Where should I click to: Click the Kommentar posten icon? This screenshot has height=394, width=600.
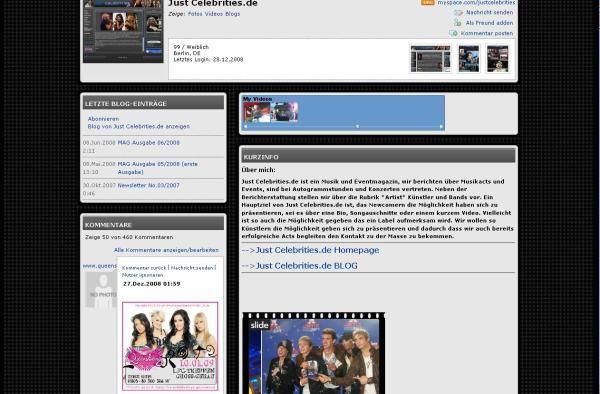[453, 33]
